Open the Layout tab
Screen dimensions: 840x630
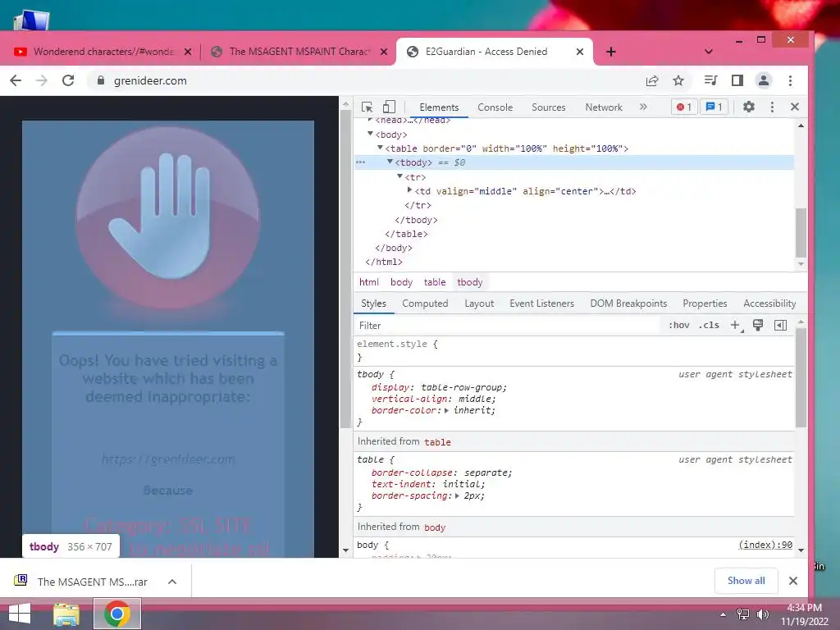click(x=479, y=304)
